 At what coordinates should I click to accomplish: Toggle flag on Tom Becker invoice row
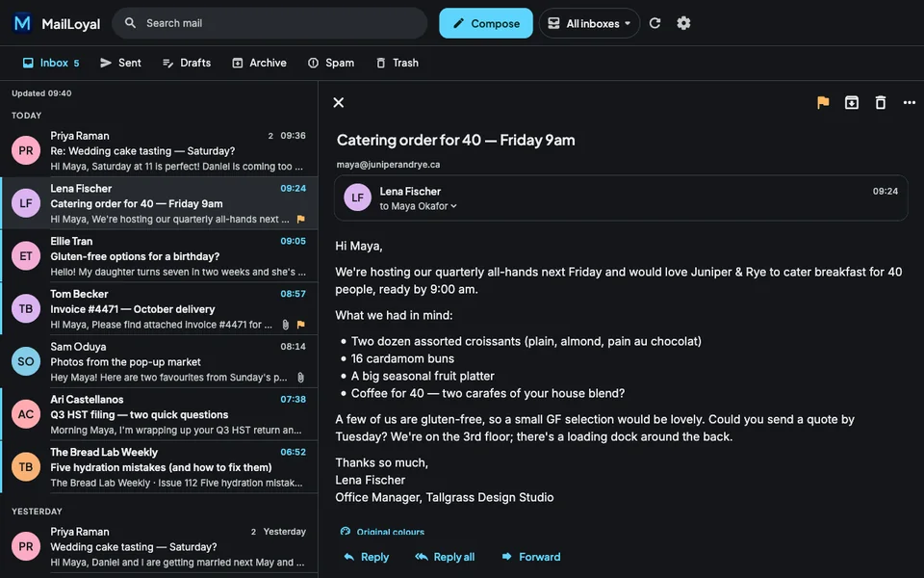coord(301,325)
